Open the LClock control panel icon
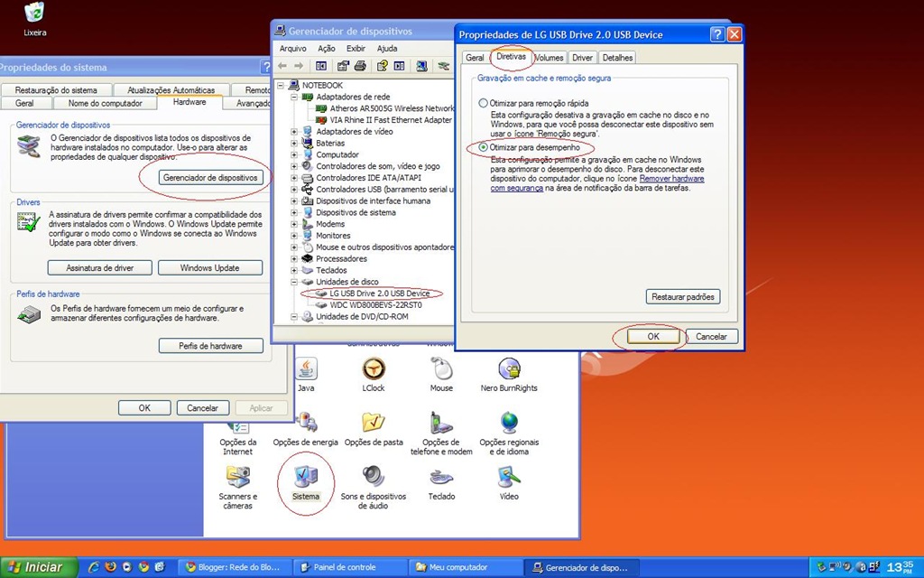Viewport: 924px width, 578px height. tap(373, 375)
